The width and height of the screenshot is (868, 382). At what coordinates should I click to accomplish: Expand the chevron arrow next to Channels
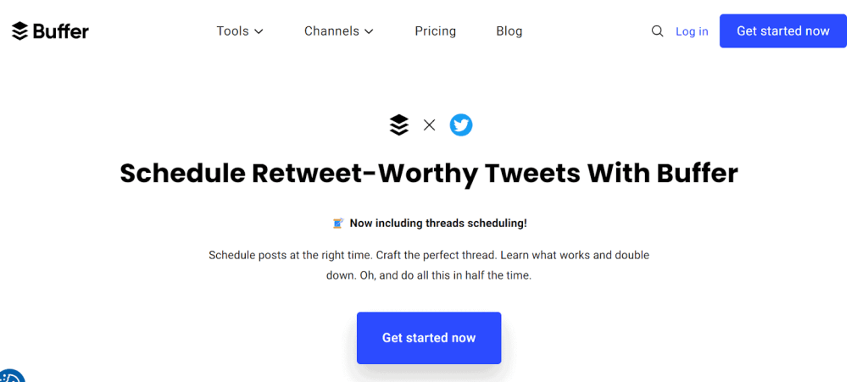click(369, 31)
